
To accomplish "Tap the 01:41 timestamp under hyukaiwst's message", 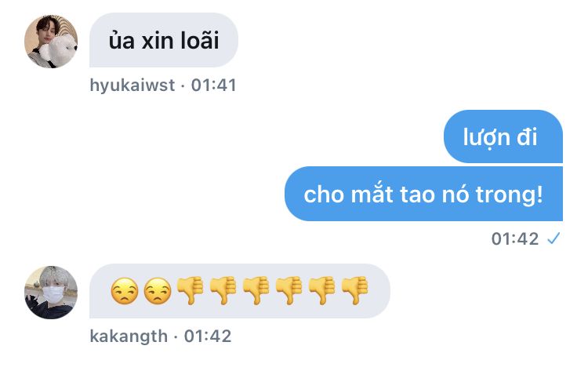I will pos(214,85).
